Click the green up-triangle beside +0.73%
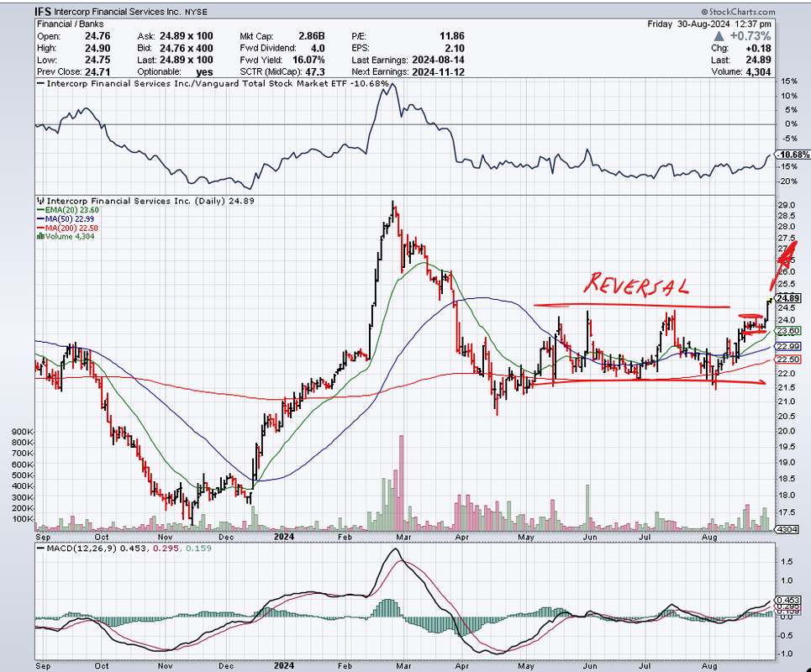The height and width of the screenshot is (672, 811). [x=719, y=36]
